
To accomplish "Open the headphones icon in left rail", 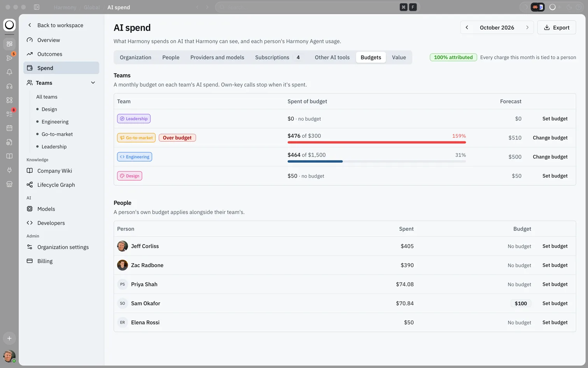I will [x=9, y=86].
